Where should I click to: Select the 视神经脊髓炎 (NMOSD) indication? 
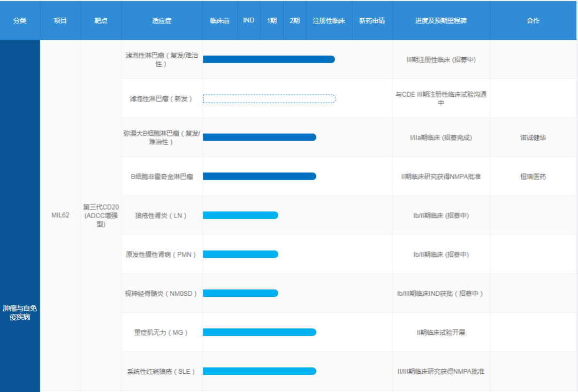coord(161,294)
